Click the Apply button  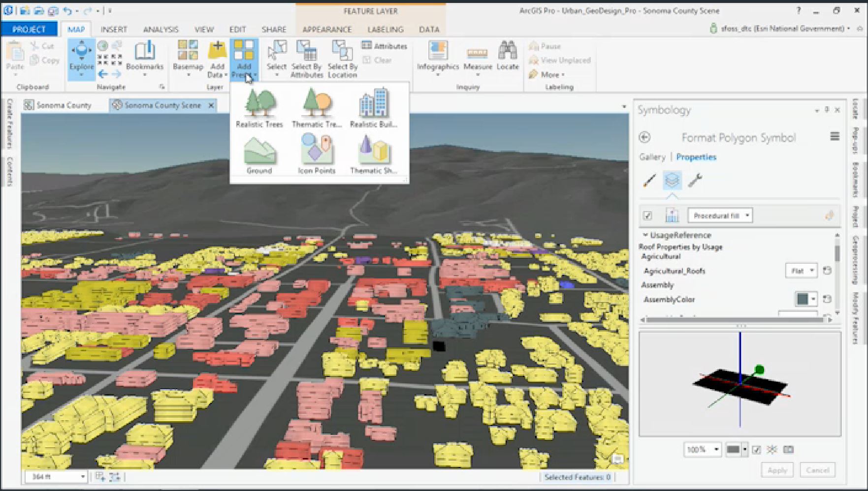pos(777,470)
